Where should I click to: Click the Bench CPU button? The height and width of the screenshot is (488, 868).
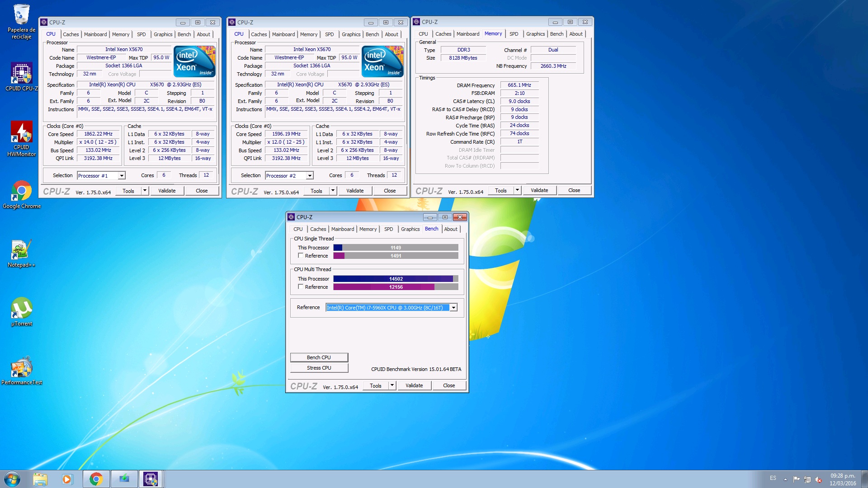coord(319,357)
